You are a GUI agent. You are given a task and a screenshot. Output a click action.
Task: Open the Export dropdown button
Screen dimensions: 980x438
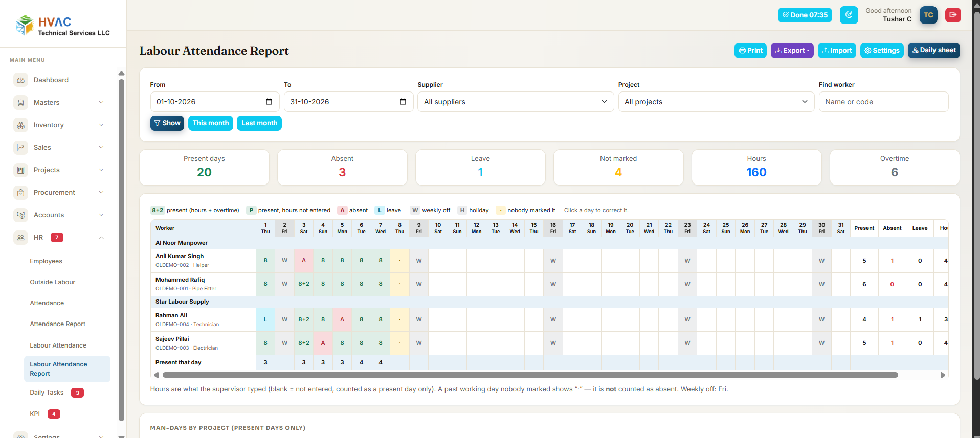[x=792, y=51]
